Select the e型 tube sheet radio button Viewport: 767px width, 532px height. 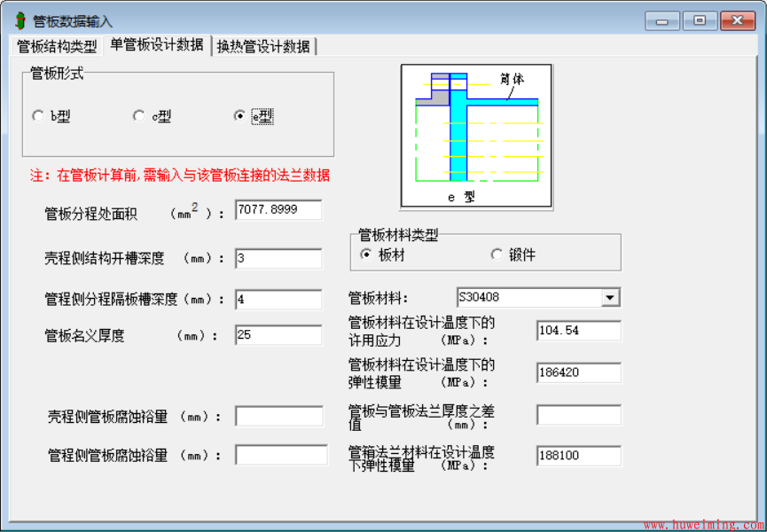click(x=240, y=115)
